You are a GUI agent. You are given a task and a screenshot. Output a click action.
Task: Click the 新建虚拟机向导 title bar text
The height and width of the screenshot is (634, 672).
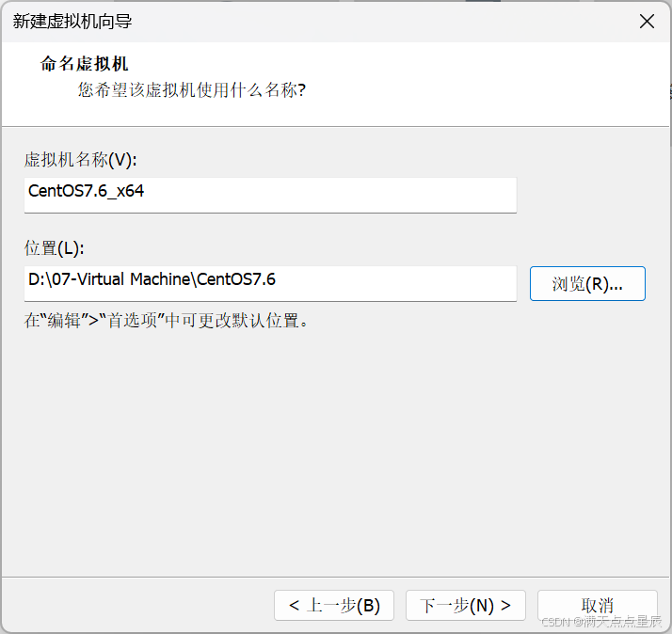(72, 22)
